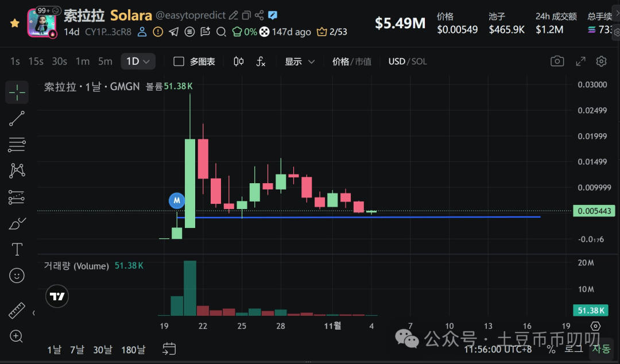Screen dimensions: 620x364
Task: Select the 30s timeframe
Action: point(59,61)
